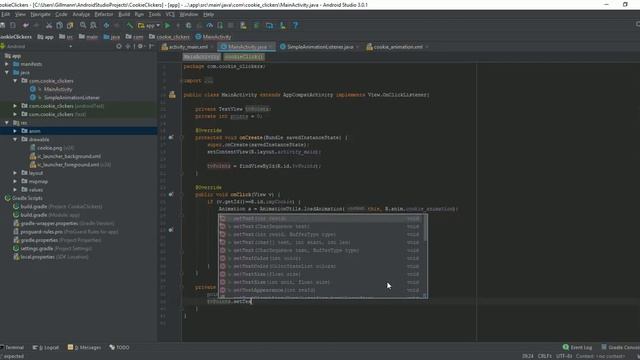Open the Refactor menu

104,14
